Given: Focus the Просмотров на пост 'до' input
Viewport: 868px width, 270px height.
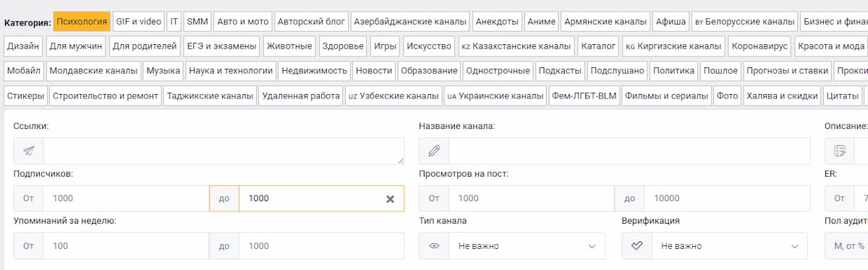Looking at the screenshot, I should 728,198.
